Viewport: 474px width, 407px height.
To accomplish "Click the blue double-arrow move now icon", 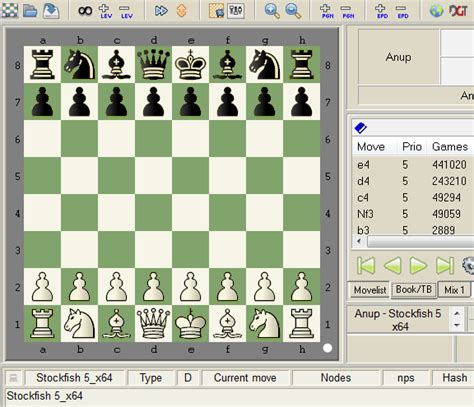I will click(x=161, y=11).
